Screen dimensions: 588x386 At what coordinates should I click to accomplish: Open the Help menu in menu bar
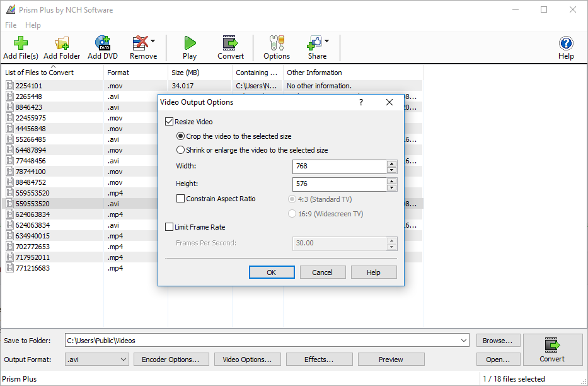[x=33, y=25]
